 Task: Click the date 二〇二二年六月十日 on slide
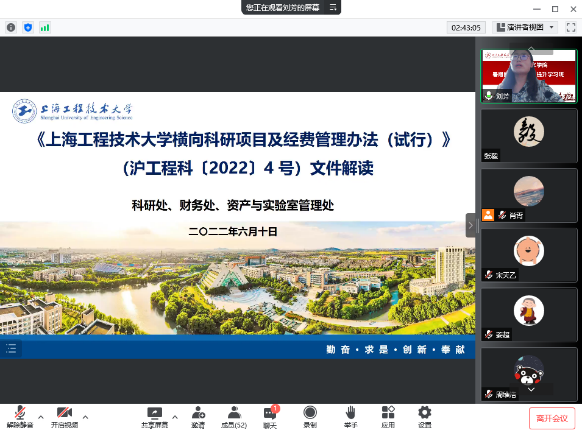[x=233, y=232]
